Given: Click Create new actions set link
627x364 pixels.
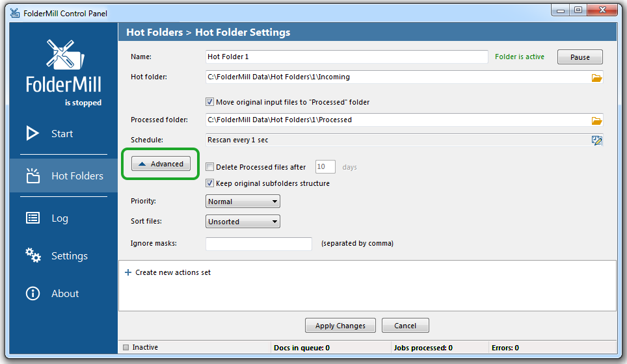Looking at the screenshot, I should 173,272.
